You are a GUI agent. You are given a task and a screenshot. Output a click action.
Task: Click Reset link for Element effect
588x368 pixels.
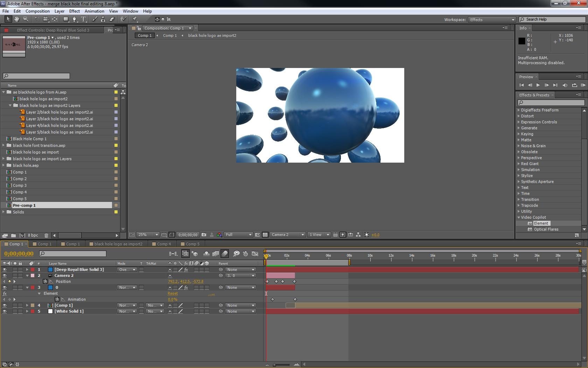(x=173, y=293)
